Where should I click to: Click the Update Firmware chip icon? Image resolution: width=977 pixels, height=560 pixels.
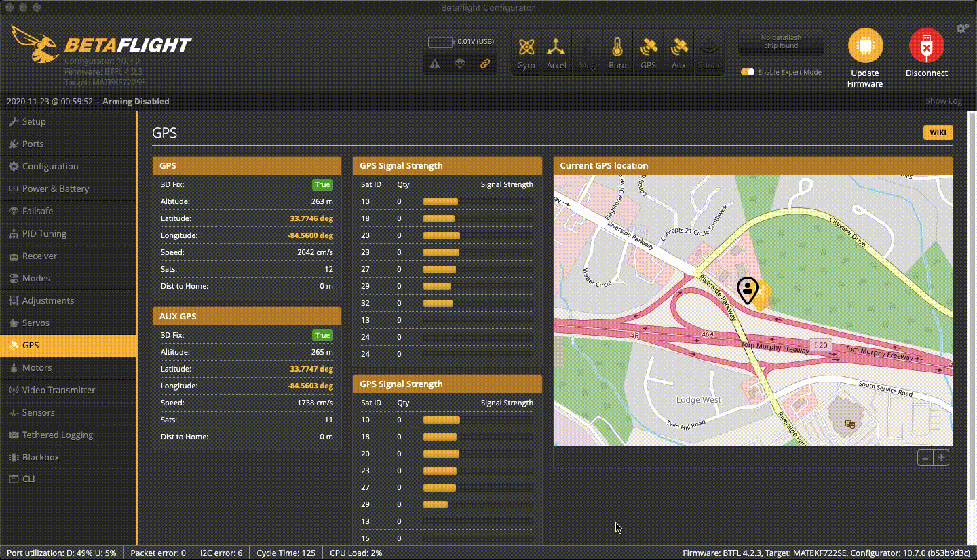(x=865, y=46)
